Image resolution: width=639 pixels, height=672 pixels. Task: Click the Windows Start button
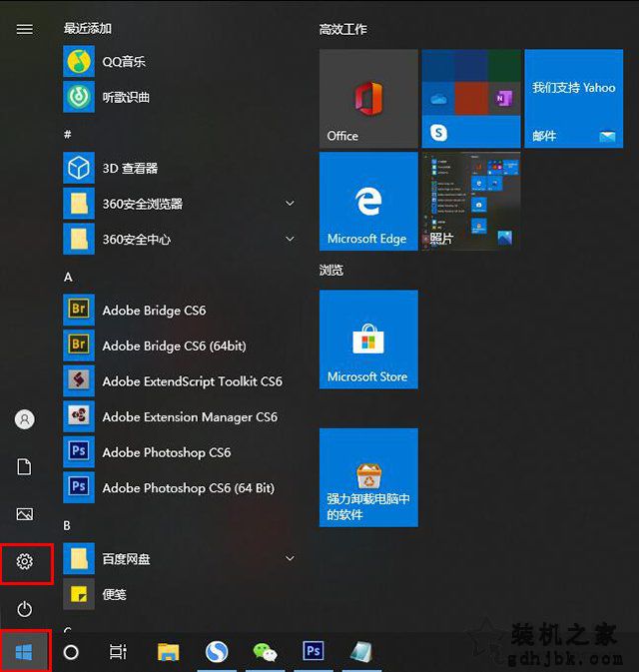coord(24,652)
